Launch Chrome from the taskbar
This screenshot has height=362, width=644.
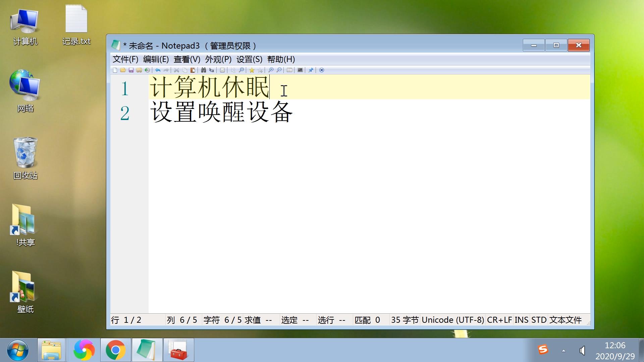tap(115, 350)
